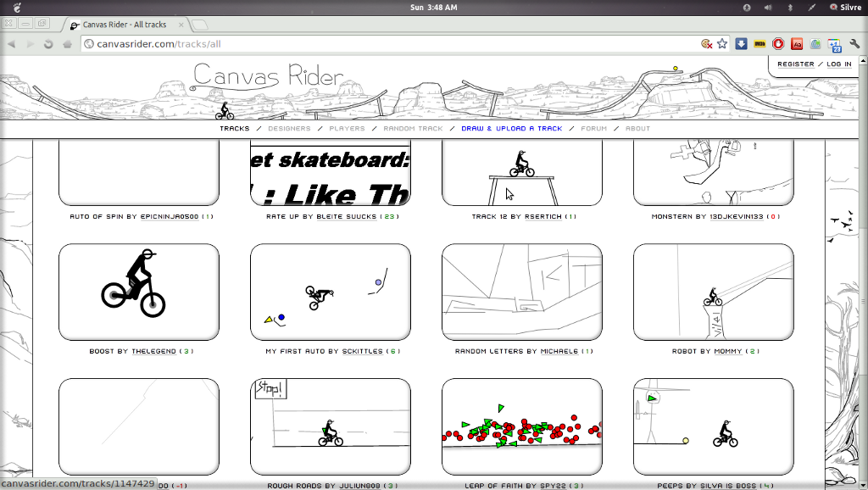Open the Random Track navigation item
This screenshot has height=490, width=868.
click(x=413, y=129)
